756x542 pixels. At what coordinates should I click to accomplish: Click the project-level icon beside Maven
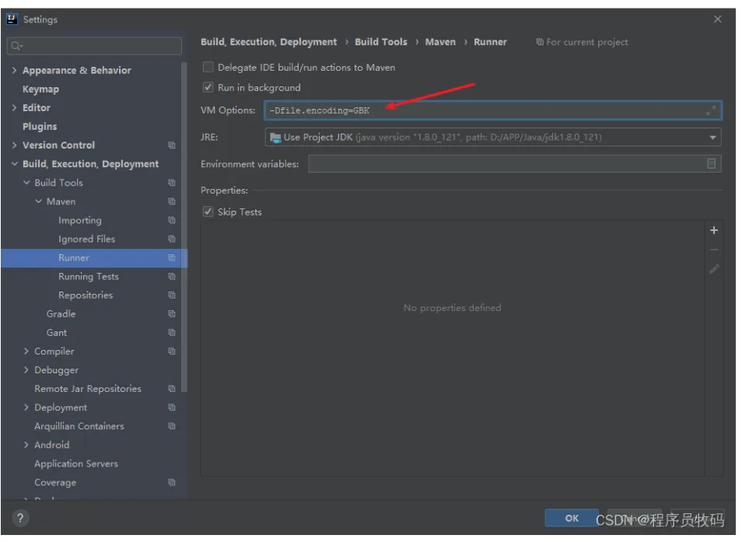pos(172,201)
